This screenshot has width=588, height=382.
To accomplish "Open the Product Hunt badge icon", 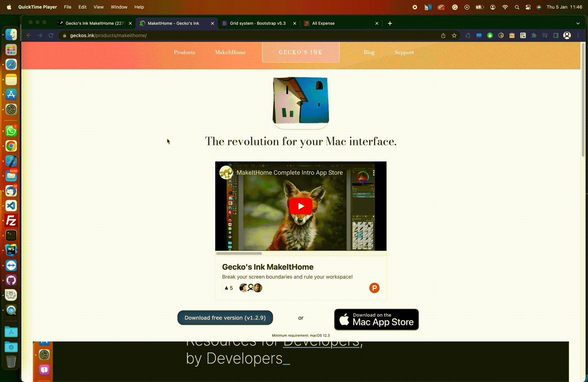I will point(374,288).
